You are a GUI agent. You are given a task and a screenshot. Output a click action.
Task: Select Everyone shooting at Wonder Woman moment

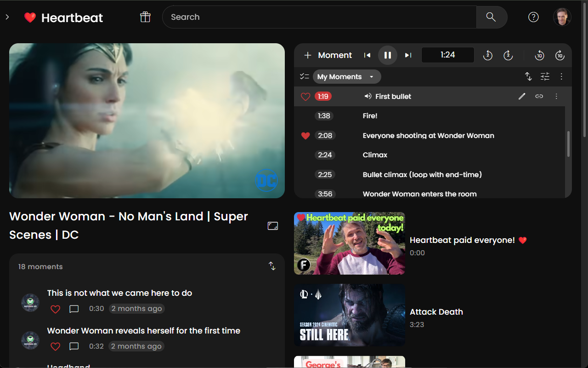[429, 136]
